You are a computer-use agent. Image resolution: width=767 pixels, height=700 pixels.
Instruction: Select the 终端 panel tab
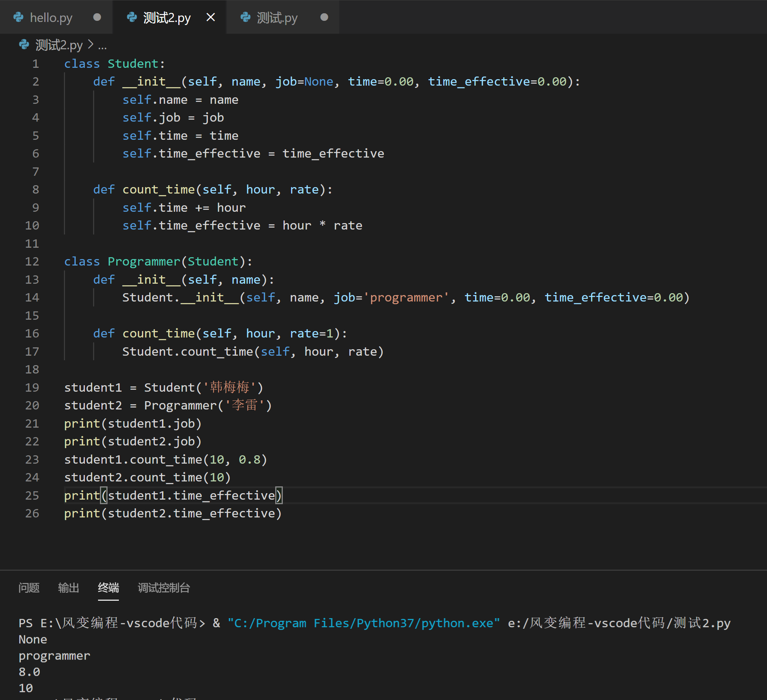point(108,588)
